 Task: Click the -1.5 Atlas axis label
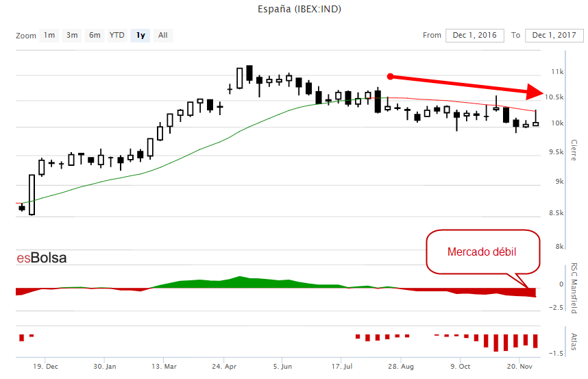tap(556, 353)
